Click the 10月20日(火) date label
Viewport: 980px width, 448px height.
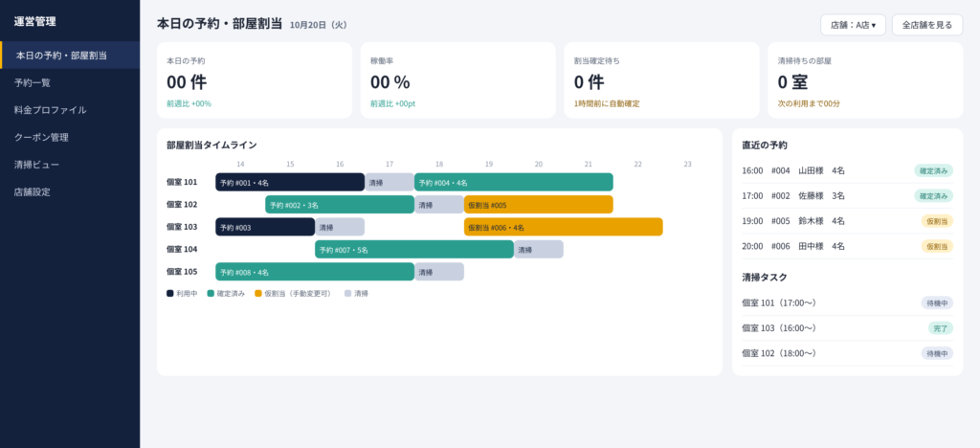click(318, 25)
